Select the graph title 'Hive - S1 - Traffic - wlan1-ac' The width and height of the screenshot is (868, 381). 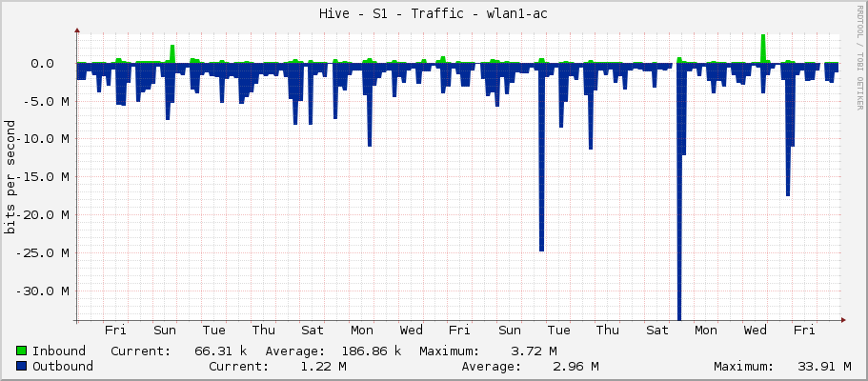tap(433, 14)
